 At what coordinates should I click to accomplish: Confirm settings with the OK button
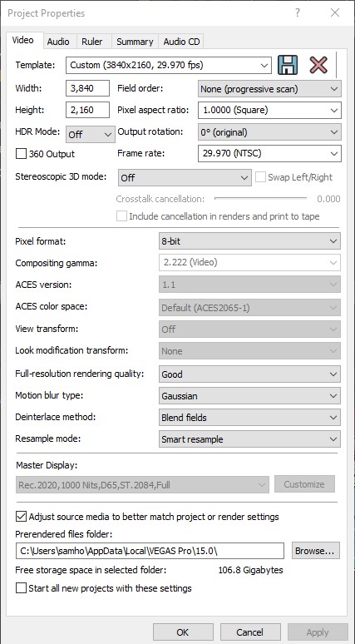click(x=183, y=632)
